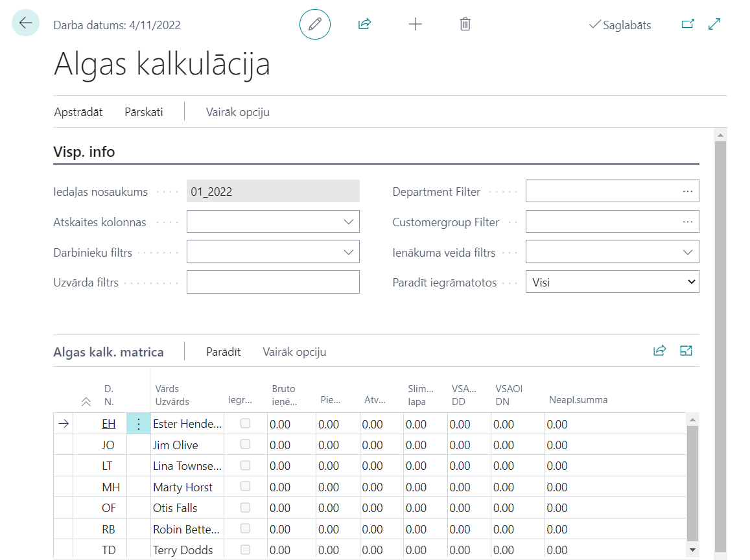Viewport: 750px width, 560px height.
Task: Toggle checkbox in Otis Falls row
Action: coord(245,507)
